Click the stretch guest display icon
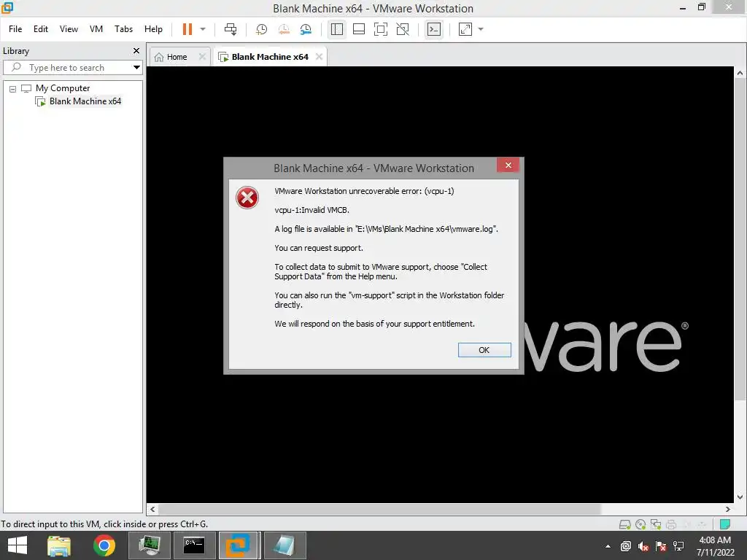 coord(465,29)
